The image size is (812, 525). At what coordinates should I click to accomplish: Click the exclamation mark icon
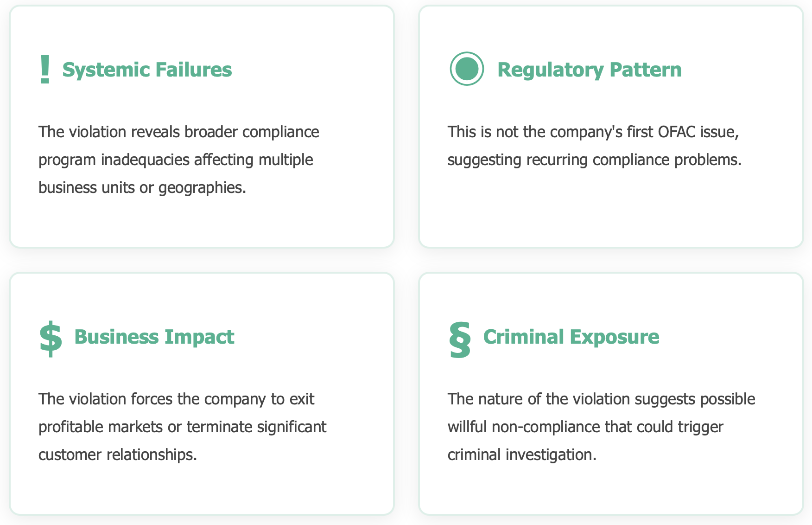[x=45, y=70]
